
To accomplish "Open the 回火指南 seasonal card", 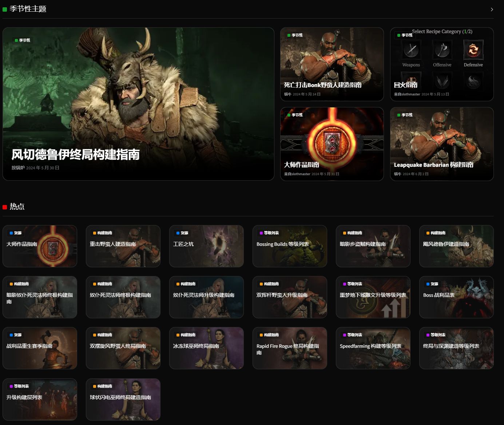I will click(x=442, y=64).
